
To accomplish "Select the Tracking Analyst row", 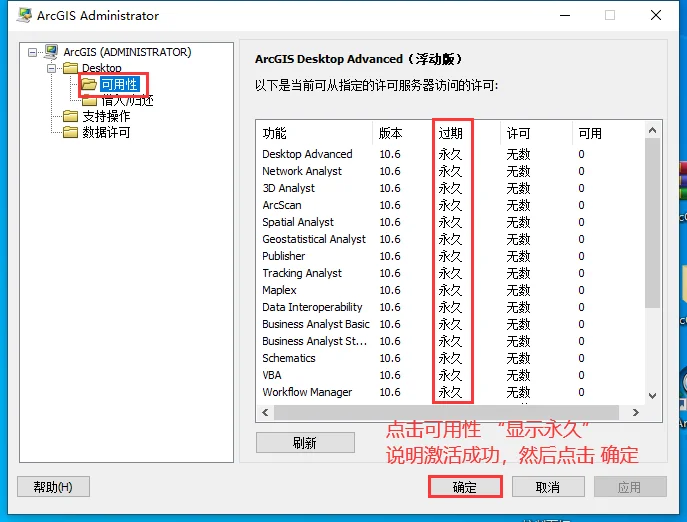I will [451, 273].
